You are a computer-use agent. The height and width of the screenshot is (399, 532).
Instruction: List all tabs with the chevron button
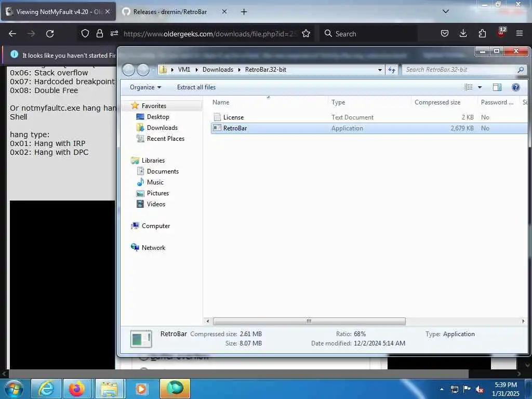pyautogui.click(x=446, y=11)
